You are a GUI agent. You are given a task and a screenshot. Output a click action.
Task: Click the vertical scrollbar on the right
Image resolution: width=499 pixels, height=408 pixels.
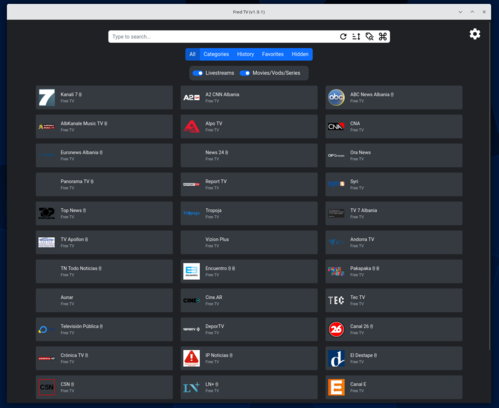pos(489,187)
